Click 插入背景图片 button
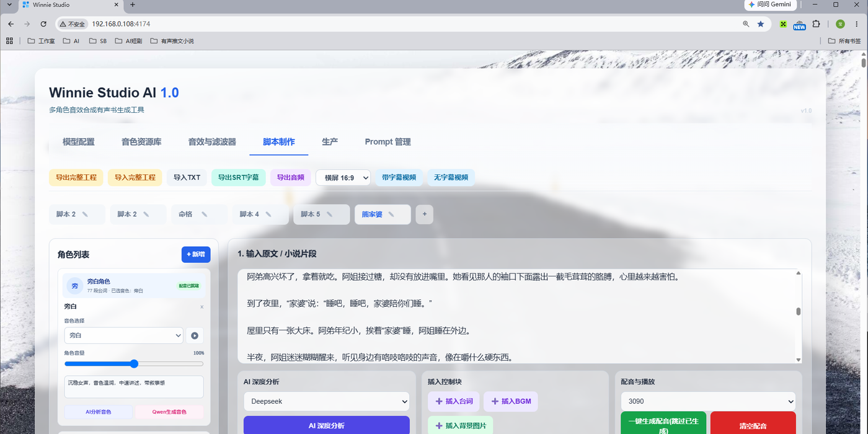 460,425
